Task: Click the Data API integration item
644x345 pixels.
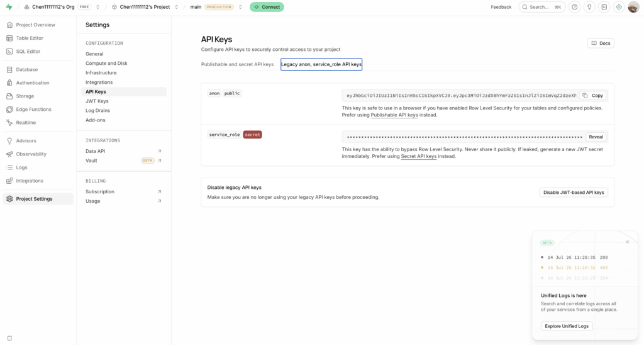Action: [124, 151]
